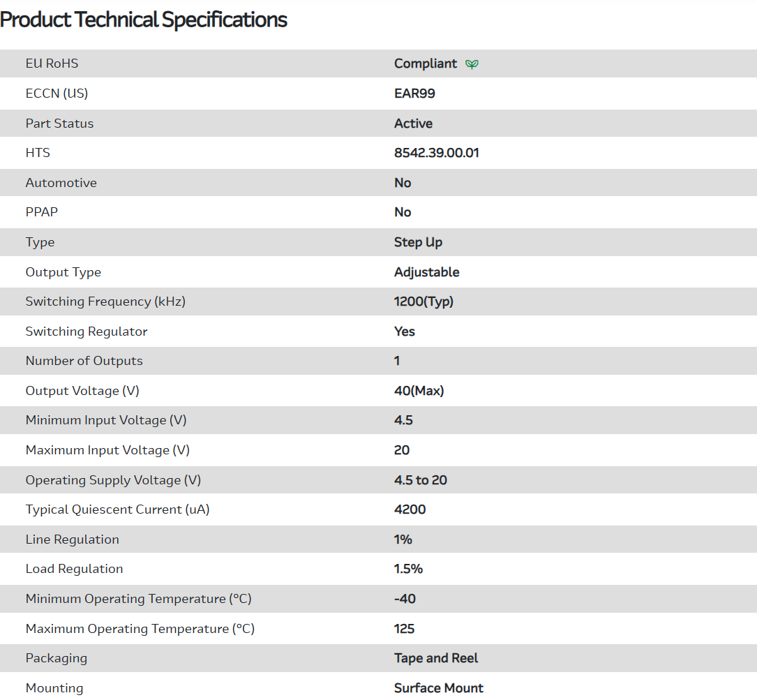
Task: Click the HTS code 8542.39.00.01
Action: (x=436, y=153)
